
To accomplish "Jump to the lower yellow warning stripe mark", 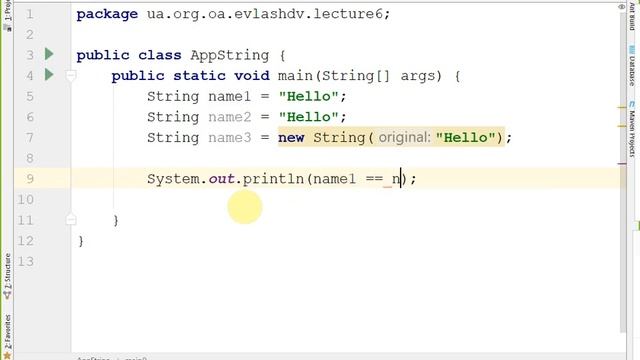I will pos(622,127).
